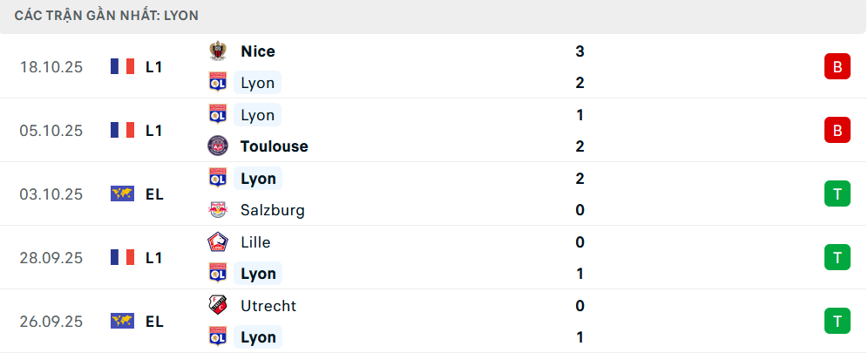Open the Salzburg team link

[x=273, y=210]
